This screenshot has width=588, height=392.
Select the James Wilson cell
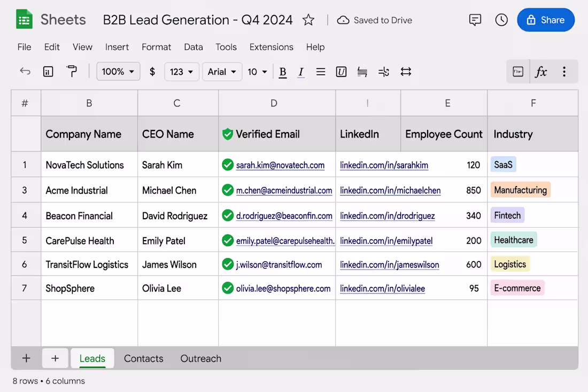pos(178,265)
